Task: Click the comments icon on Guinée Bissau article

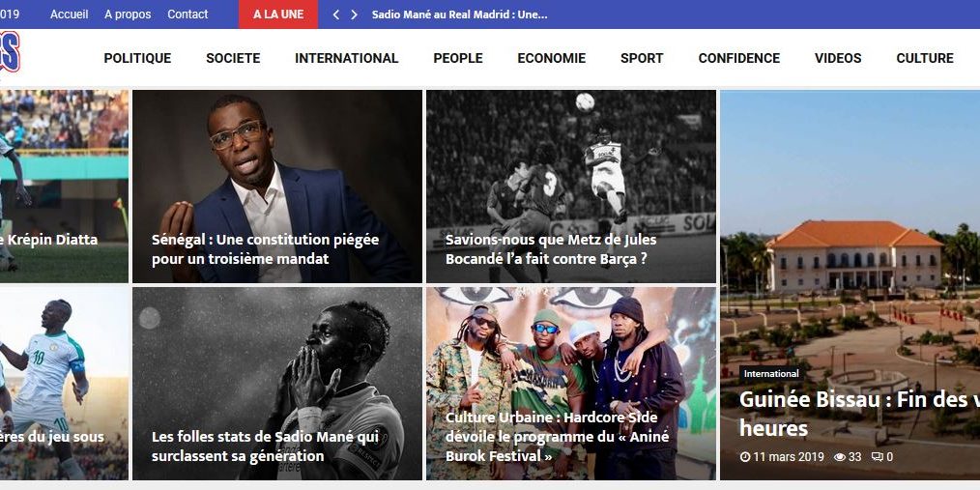Action: (877, 457)
